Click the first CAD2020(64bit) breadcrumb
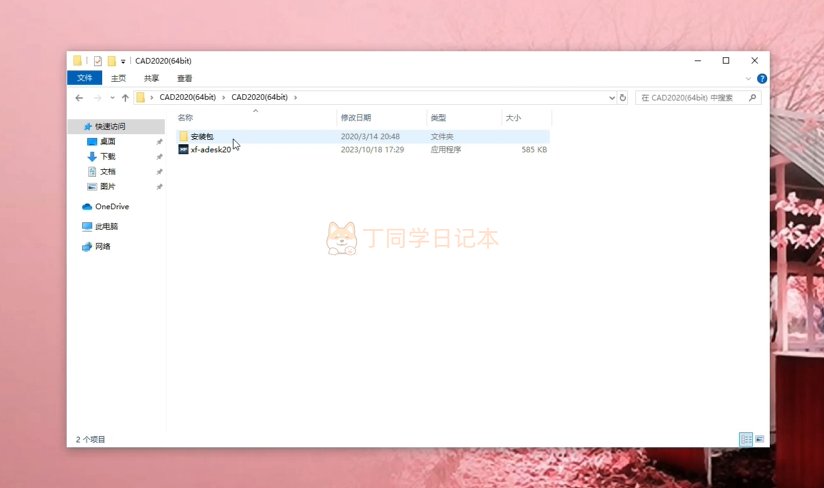This screenshot has height=488, width=824. 187,98
